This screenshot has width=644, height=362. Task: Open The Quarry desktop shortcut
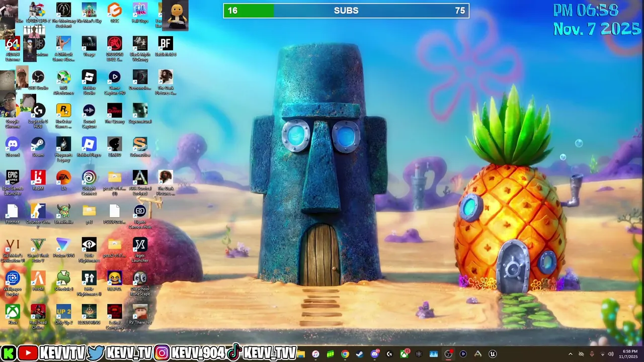click(115, 114)
